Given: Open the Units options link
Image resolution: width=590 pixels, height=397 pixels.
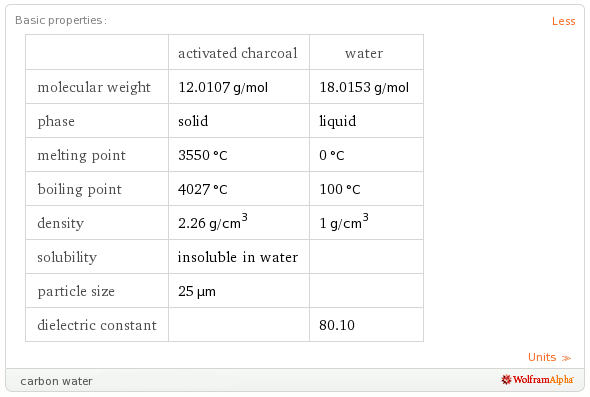Looking at the screenshot, I should pos(549,357).
